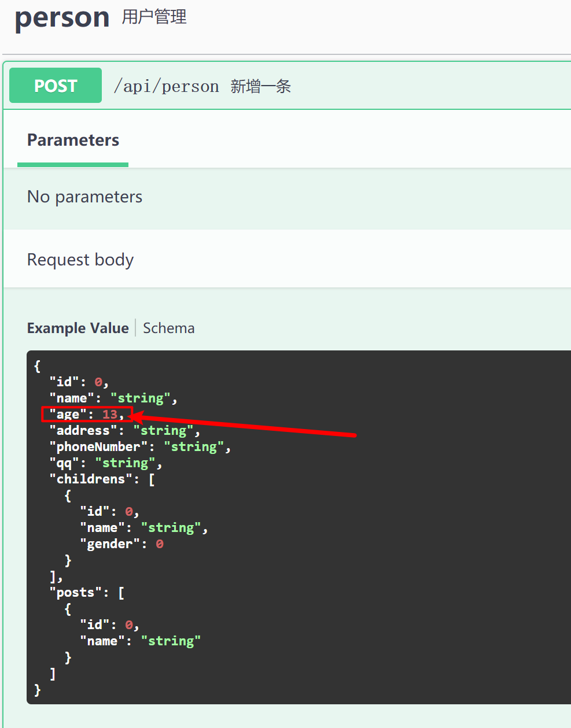The height and width of the screenshot is (728, 571).
Task: Click the top-level "name" key in JSON
Action: (x=72, y=398)
